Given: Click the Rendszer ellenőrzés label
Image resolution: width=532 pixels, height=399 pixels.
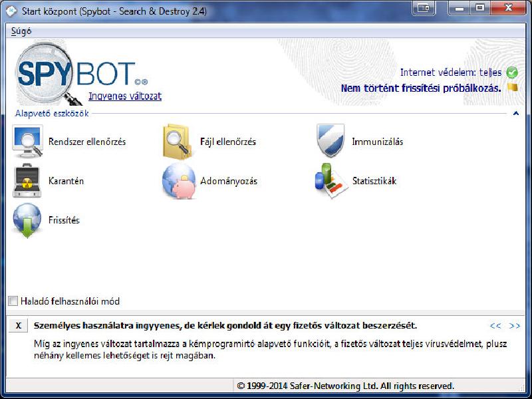Looking at the screenshot, I should pyautogui.click(x=87, y=142).
